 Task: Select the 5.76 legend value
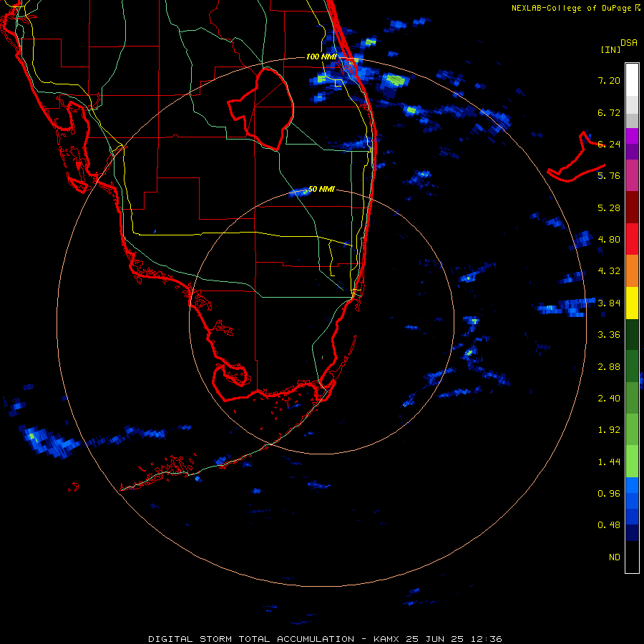tap(609, 176)
